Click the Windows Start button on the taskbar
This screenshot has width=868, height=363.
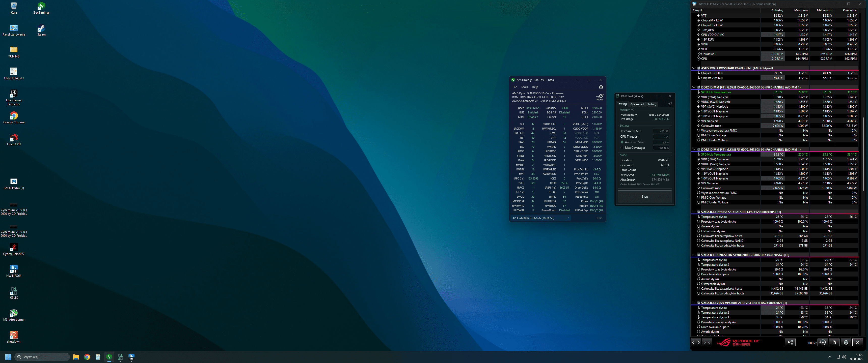(x=8, y=357)
